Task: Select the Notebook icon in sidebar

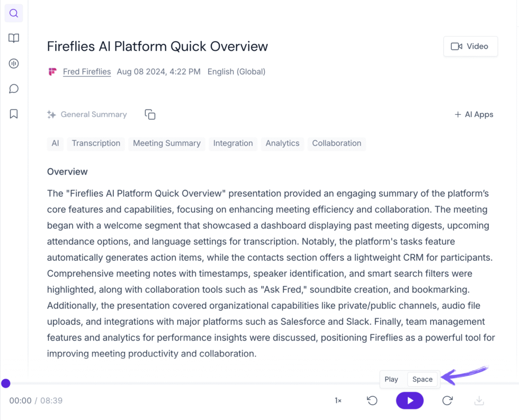Action: (x=13, y=38)
